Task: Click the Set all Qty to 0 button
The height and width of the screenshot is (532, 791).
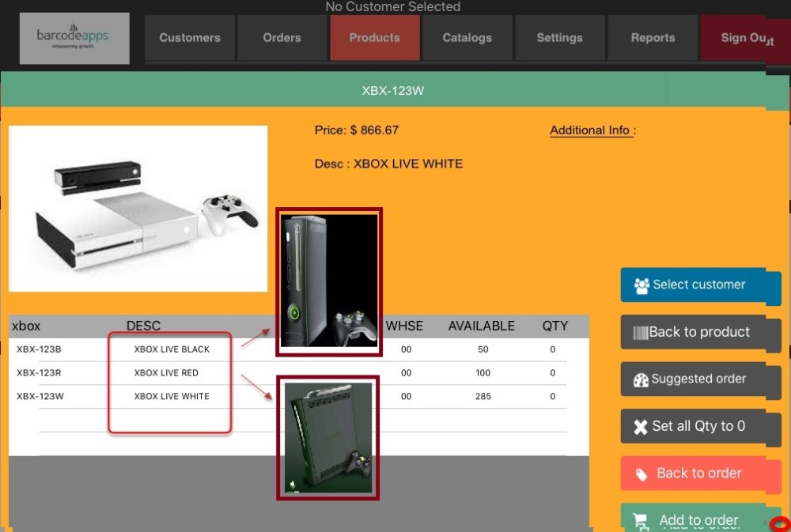Action: 701,426
